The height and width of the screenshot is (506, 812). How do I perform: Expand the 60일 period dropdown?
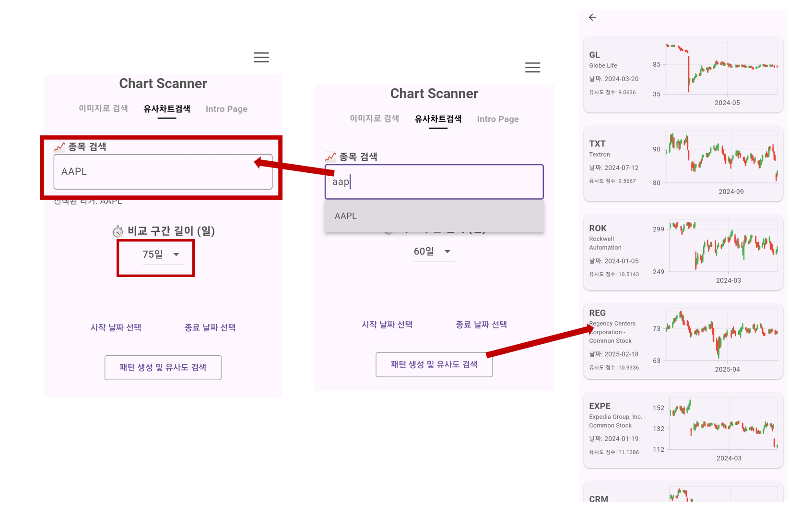click(432, 252)
